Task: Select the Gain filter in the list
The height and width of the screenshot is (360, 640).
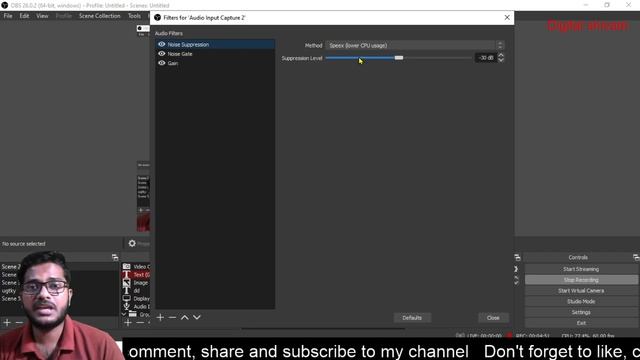Action: 215,63
